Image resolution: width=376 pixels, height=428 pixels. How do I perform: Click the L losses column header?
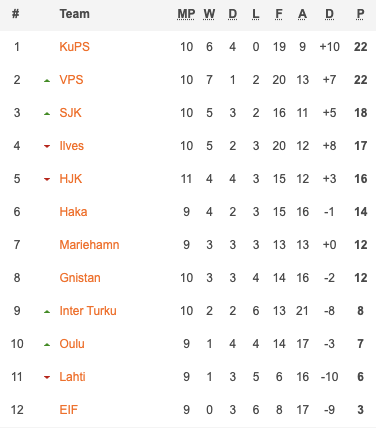tap(255, 14)
